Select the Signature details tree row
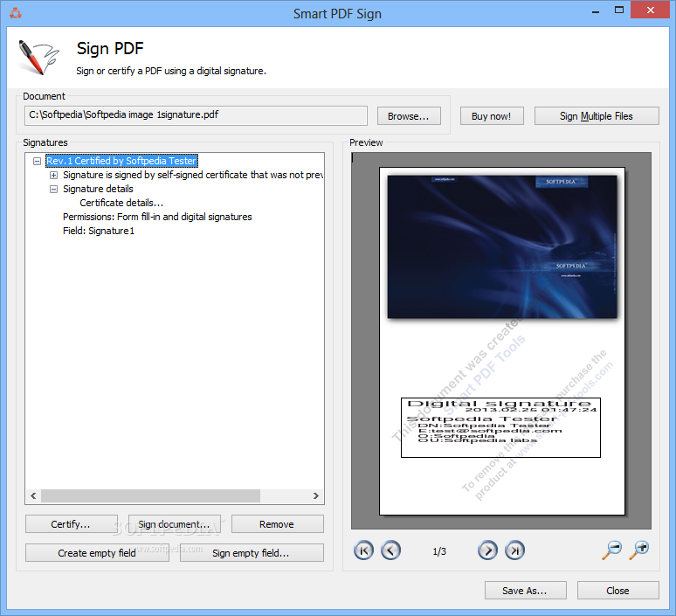 [x=98, y=189]
